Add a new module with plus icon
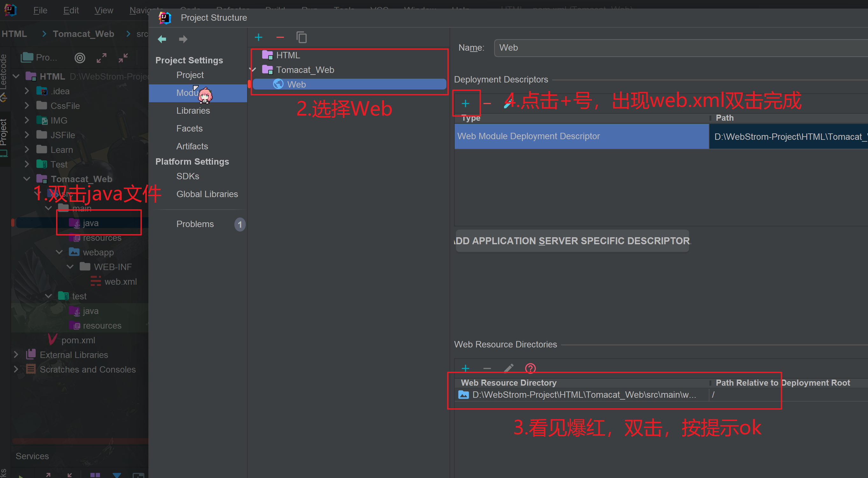 point(259,37)
